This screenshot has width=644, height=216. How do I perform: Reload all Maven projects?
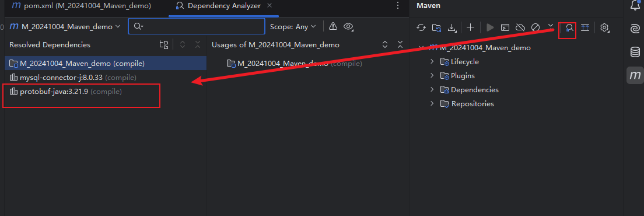[x=421, y=27]
